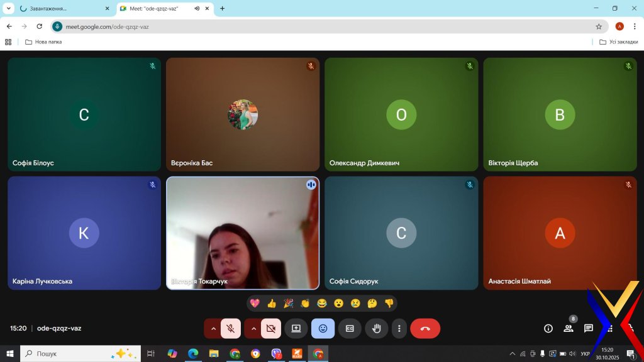The width and height of the screenshot is (644, 362).
Task: Open the meeting details info panel
Action: click(x=548, y=328)
